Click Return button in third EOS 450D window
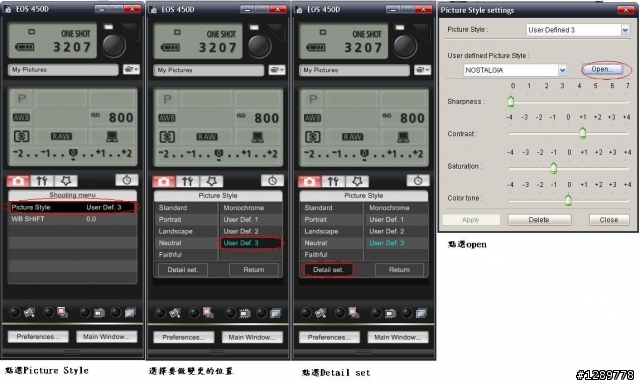This screenshot has height=383, width=640. 399,269
